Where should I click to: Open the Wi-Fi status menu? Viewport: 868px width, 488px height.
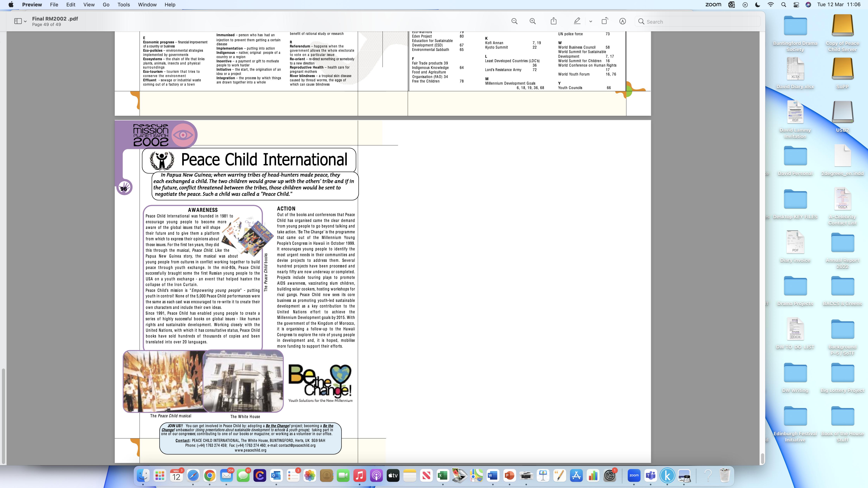[x=771, y=5]
